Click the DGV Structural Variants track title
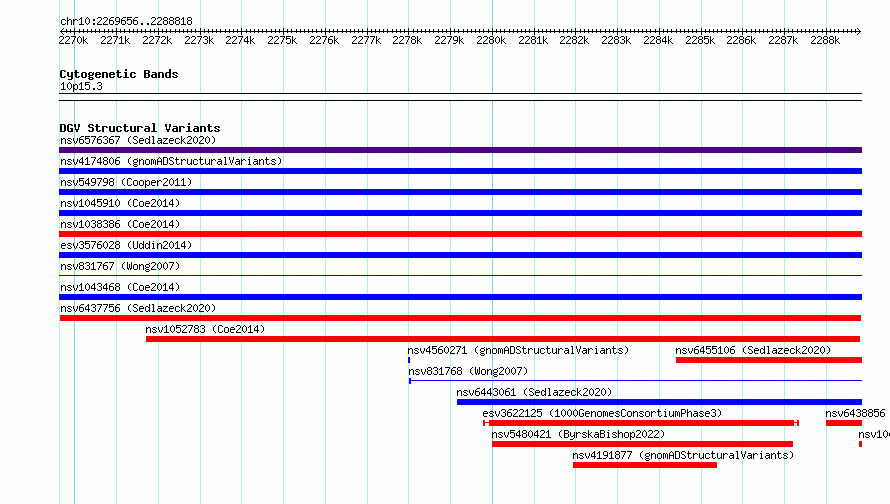This screenshot has height=504, width=890. tap(140, 128)
